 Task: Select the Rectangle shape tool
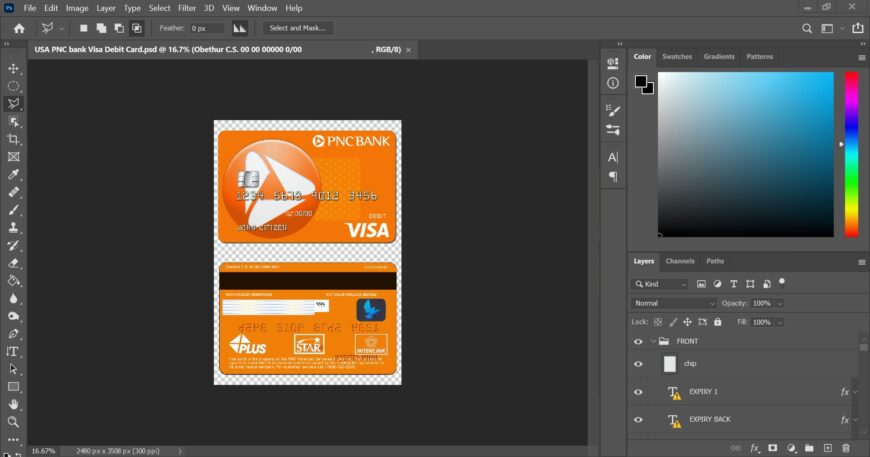13,387
